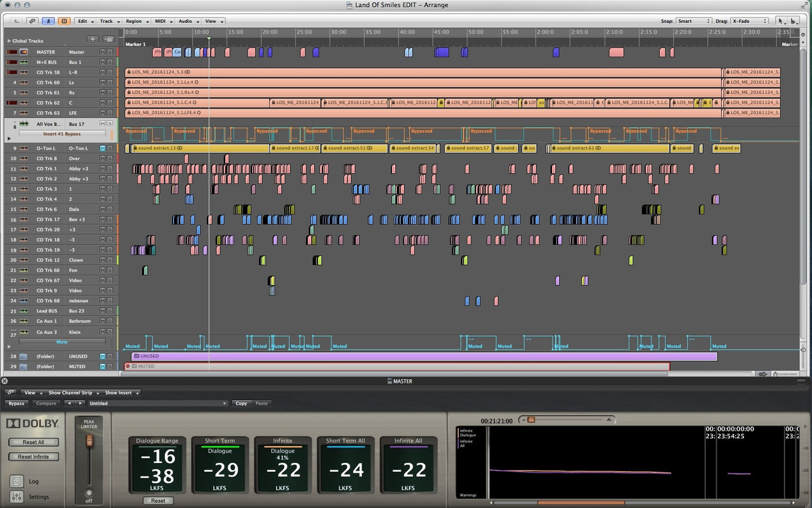Expand automation lane triangle of All Vox track

[9, 138]
